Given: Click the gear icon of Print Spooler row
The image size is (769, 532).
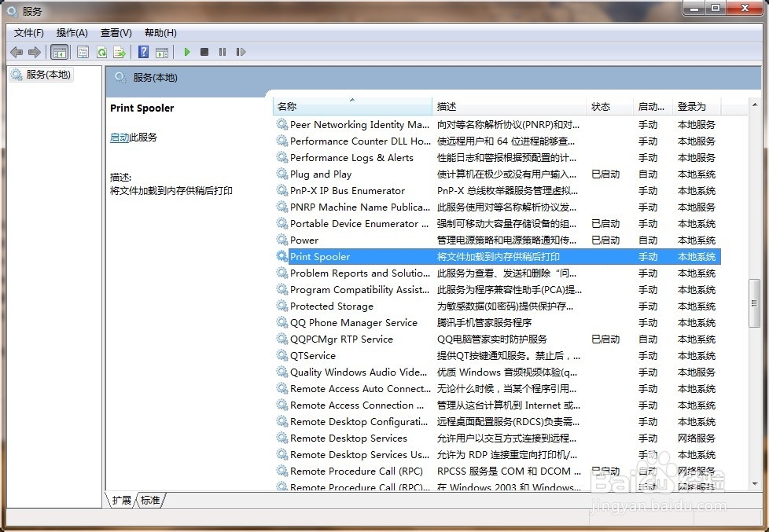Looking at the screenshot, I should coord(282,256).
